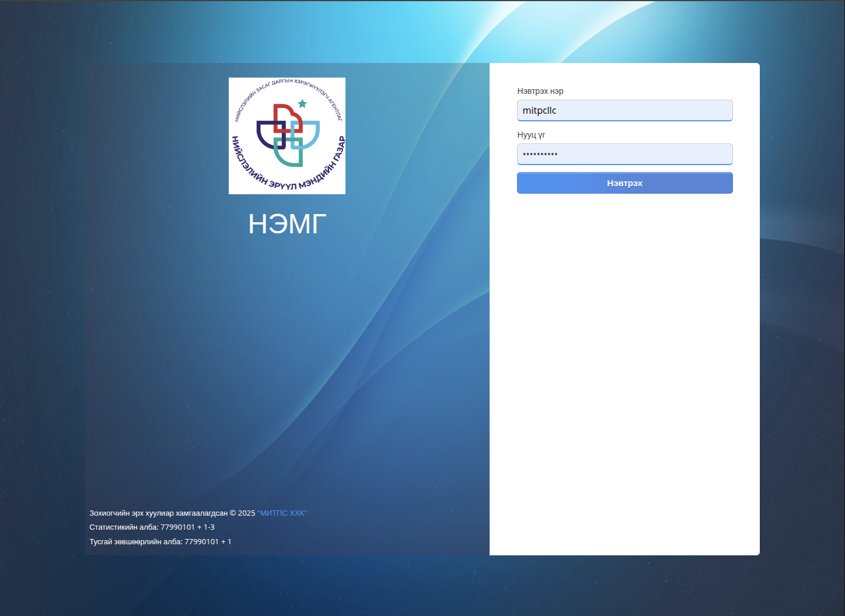Image resolution: width=845 pixels, height=616 pixels.
Task: Click the teal bottom loop of the emblem
Action: [288, 159]
